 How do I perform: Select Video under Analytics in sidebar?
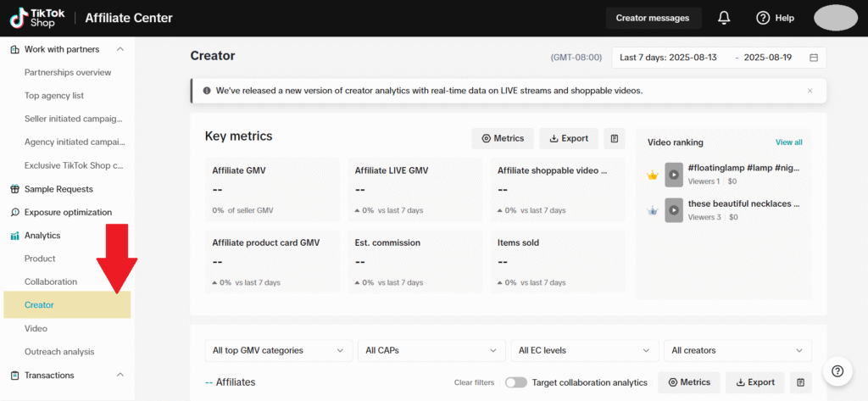(36, 328)
